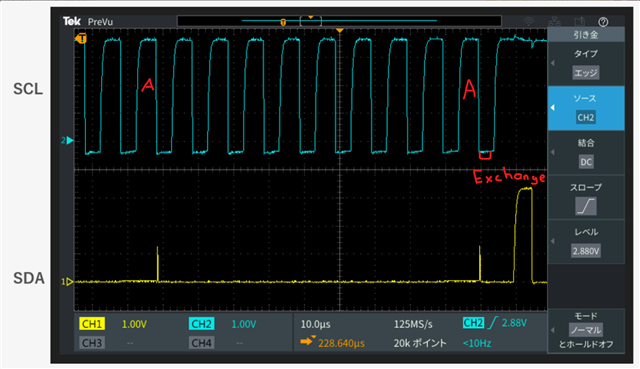Image resolution: width=640 pixels, height=369 pixels.
Task: Click the T marker in overview bar
Action: (283, 22)
